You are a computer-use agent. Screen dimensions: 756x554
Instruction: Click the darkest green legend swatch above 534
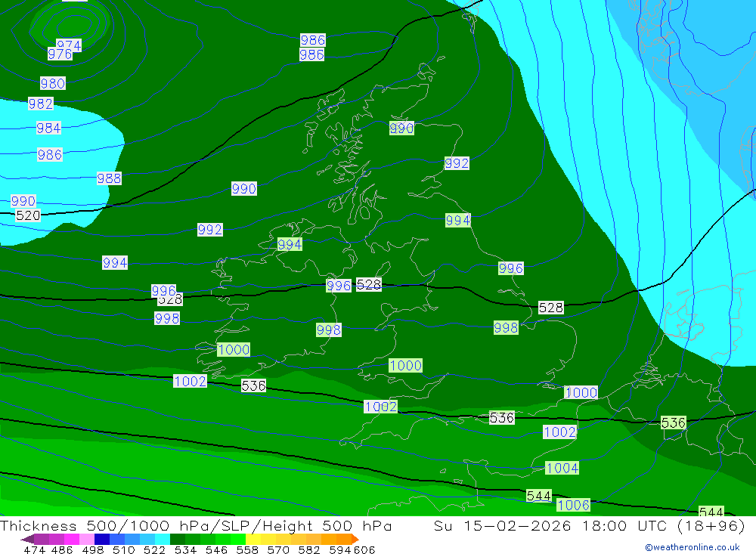[178, 539]
